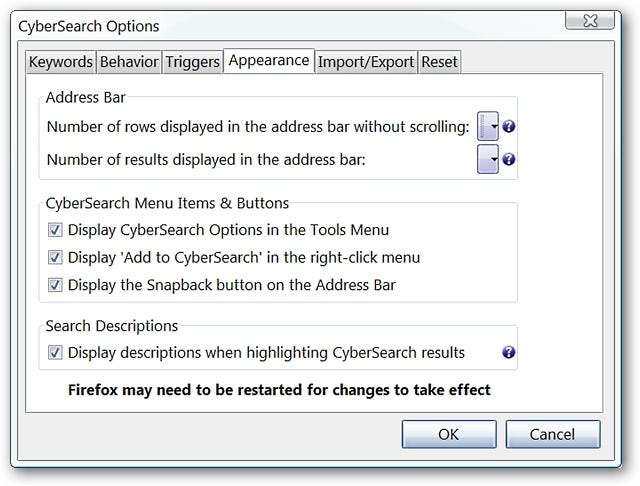The height and width of the screenshot is (486, 640).
Task: Open the Reset tab
Action: (x=439, y=62)
